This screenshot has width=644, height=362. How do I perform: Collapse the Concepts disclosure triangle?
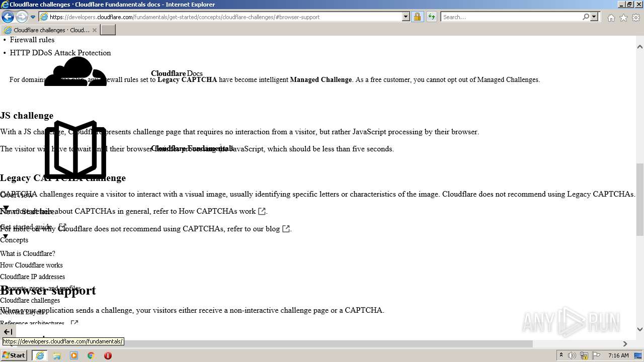6,236
